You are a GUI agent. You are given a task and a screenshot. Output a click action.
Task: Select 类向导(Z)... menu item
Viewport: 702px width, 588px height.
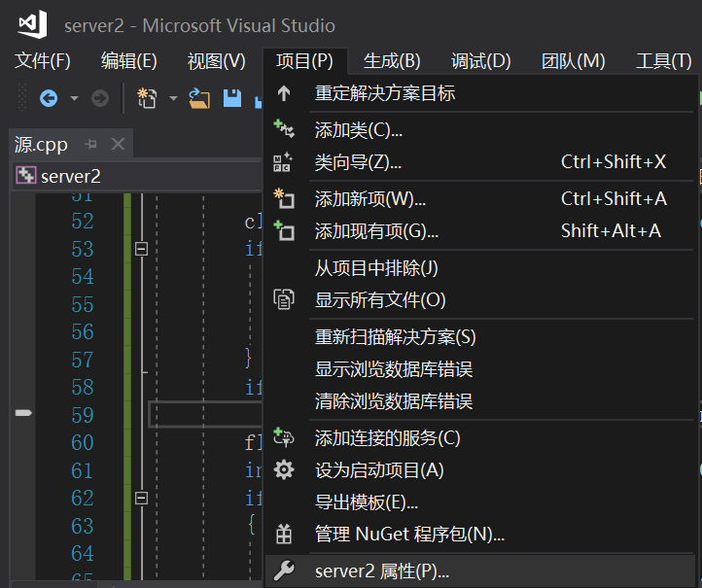pos(479,162)
